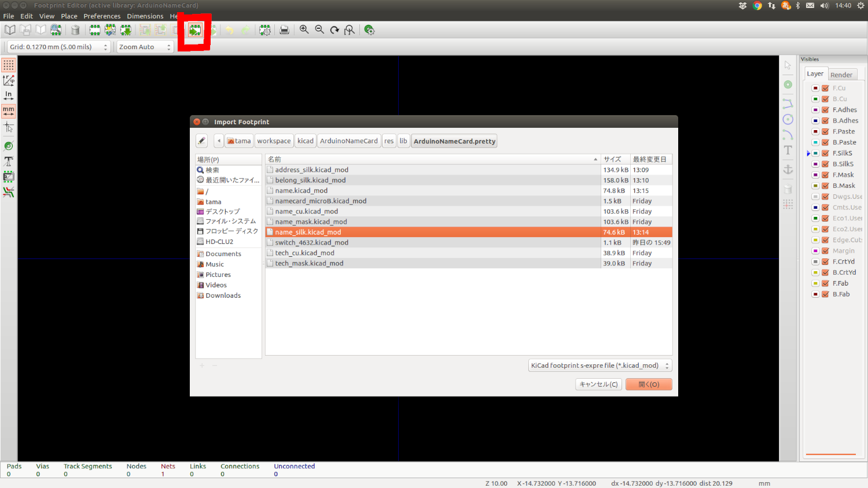Toggle the grid display icon

9,65
